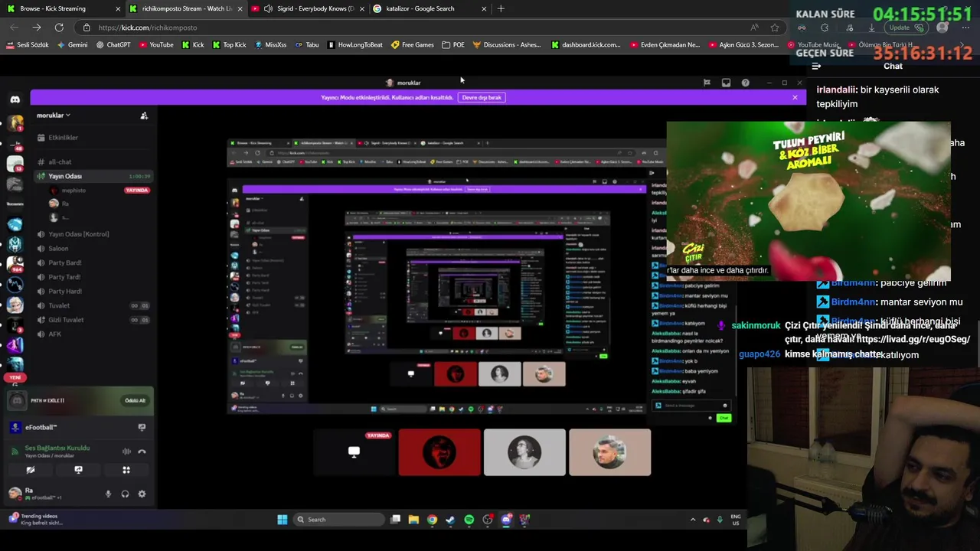Click Devre dışı bırak button
The width and height of the screenshot is (980, 551).
click(x=482, y=97)
